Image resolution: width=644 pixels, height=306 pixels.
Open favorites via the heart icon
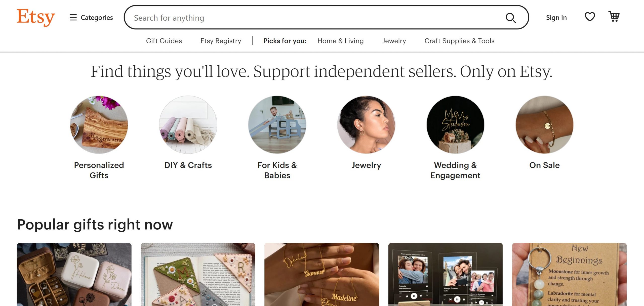pyautogui.click(x=590, y=17)
